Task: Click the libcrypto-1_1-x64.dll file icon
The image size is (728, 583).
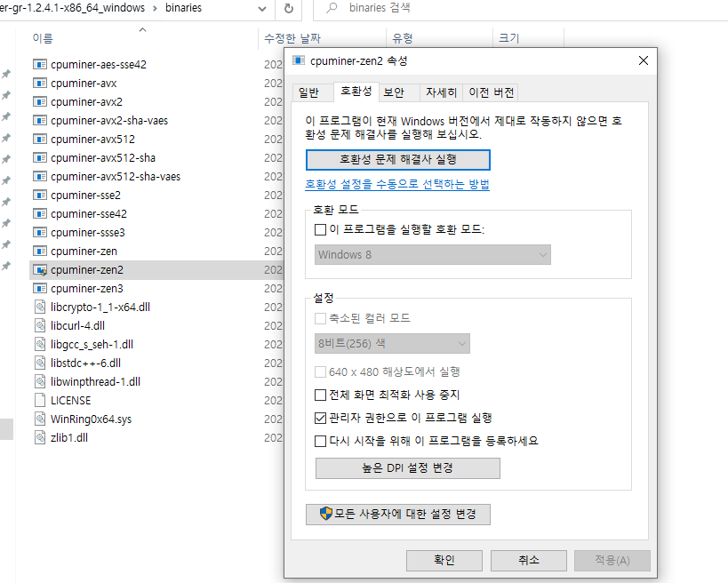Action: click(40, 307)
